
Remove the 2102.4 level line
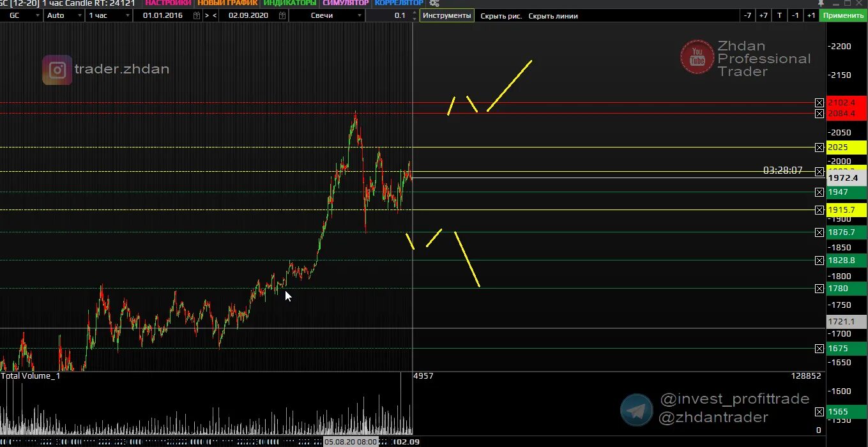point(819,103)
